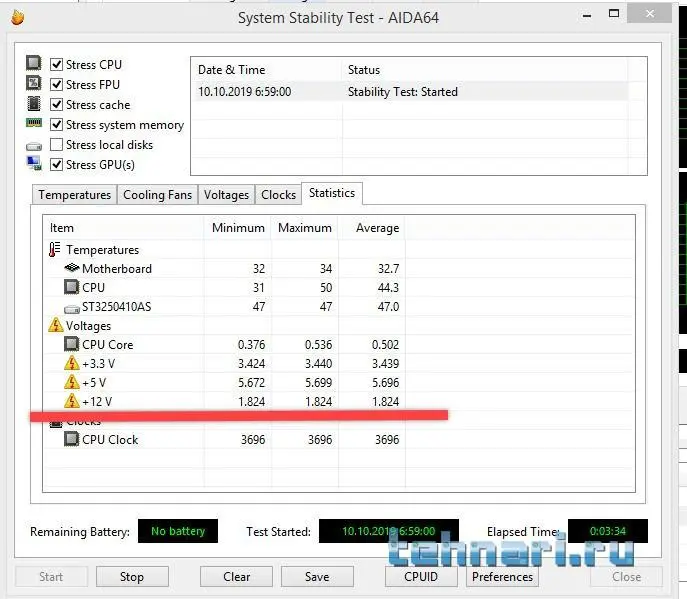Toggle the Stress system memory checkbox
This screenshot has height=599, width=687.
(x=57, y=124)
